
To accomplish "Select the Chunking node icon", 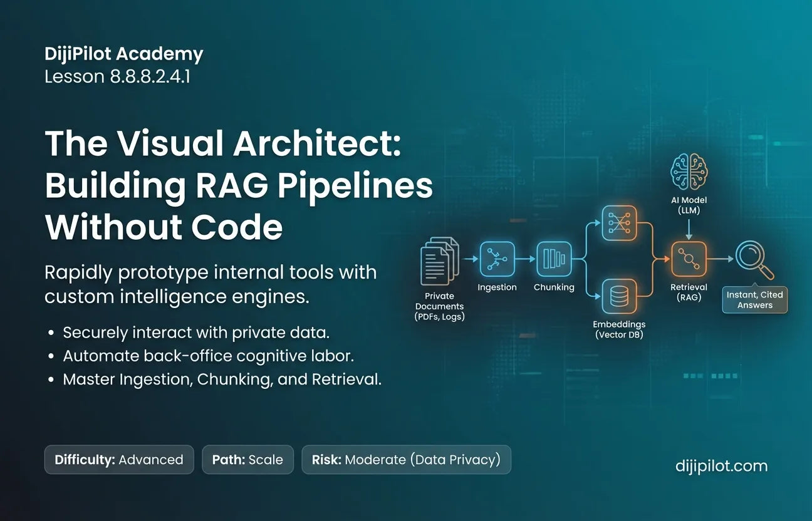I will tap(554, 259).
